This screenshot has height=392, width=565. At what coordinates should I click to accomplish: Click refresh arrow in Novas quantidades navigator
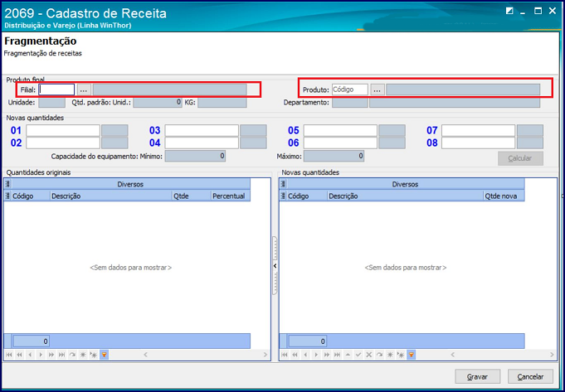point(379,355)
